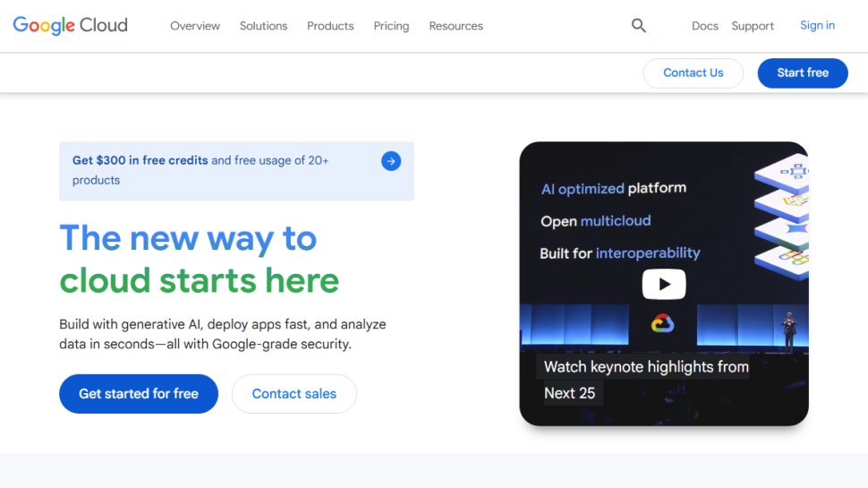Click the 'AI optimized platform' text in video

pyautogui.click(x=613, y=188)
